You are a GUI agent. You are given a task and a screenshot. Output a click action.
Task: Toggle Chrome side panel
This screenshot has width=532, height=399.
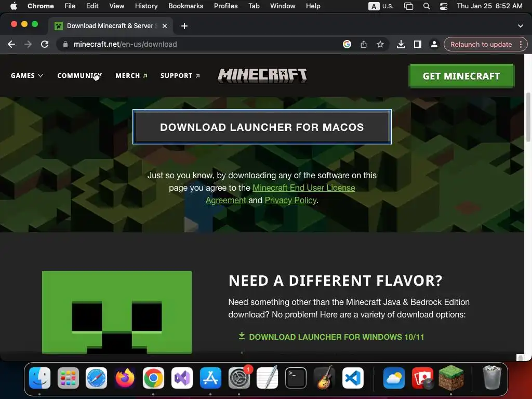tap(417, 44)
